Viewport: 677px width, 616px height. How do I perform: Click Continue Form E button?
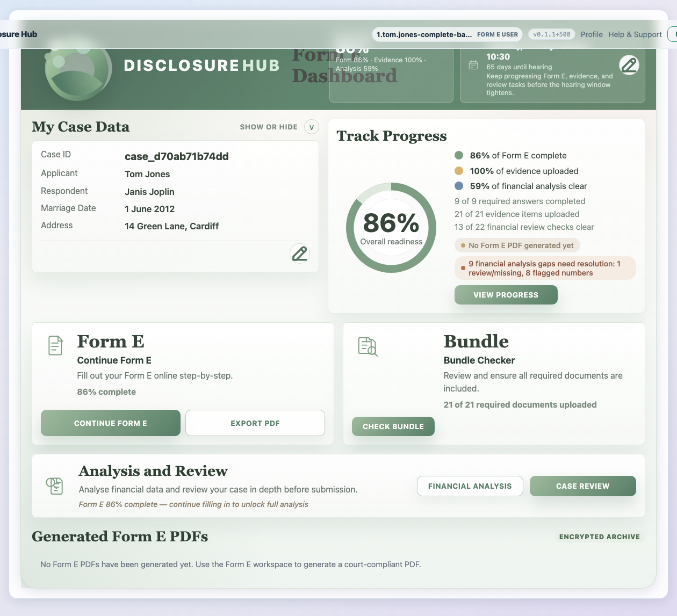point(111,423)
